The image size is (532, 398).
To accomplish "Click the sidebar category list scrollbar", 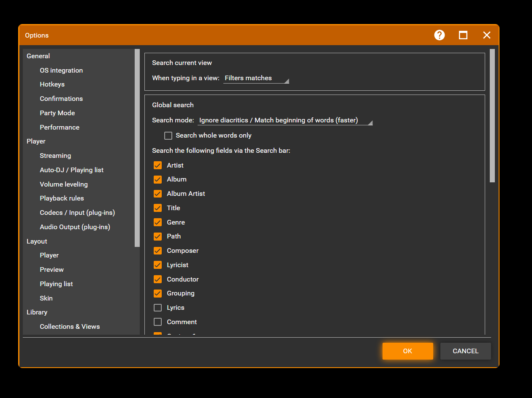I will pyautogui.click(x=137, y=148).
